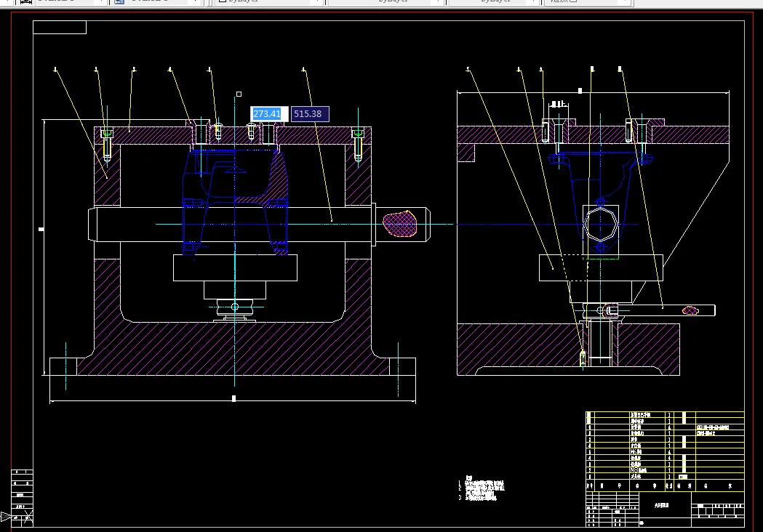Click the hexagonal socket in the side view
The width and height of the screenshot is (763, 532).
point(601,225)
